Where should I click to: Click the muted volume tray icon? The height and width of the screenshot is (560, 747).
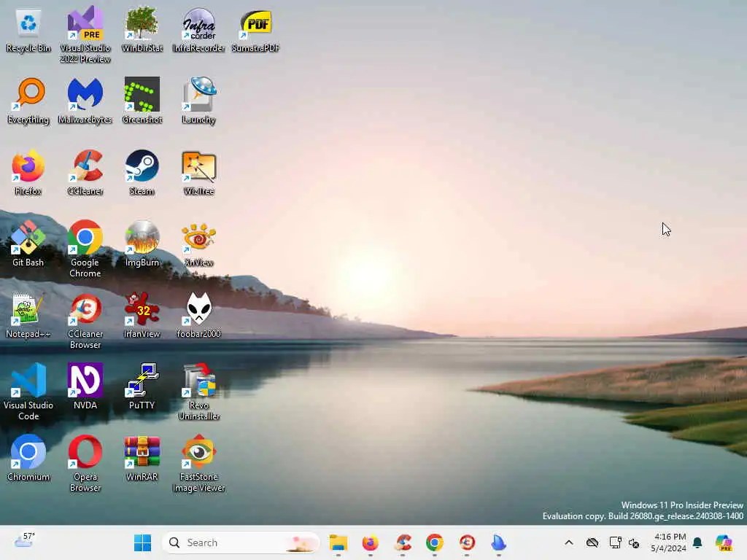[634, 542]
